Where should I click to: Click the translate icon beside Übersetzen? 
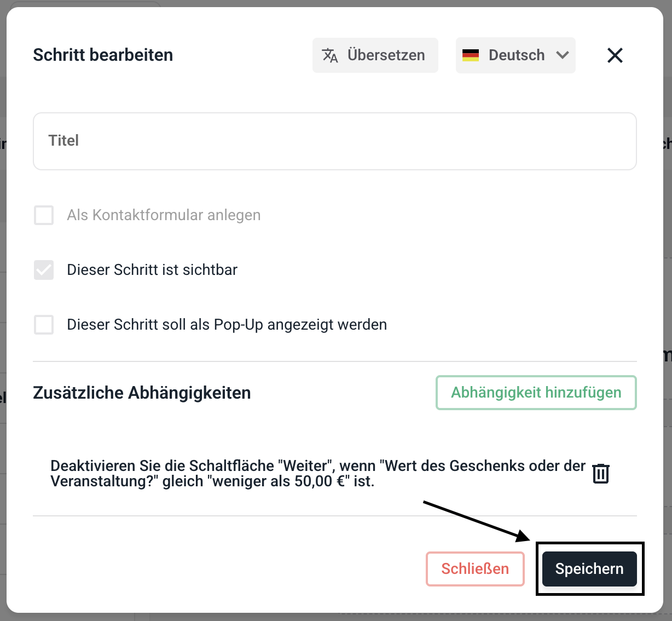pyautogui.click(x=330, y=55)
